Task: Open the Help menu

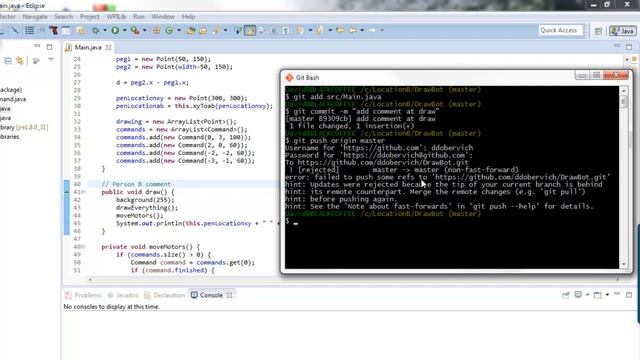Action: (188, 17)
